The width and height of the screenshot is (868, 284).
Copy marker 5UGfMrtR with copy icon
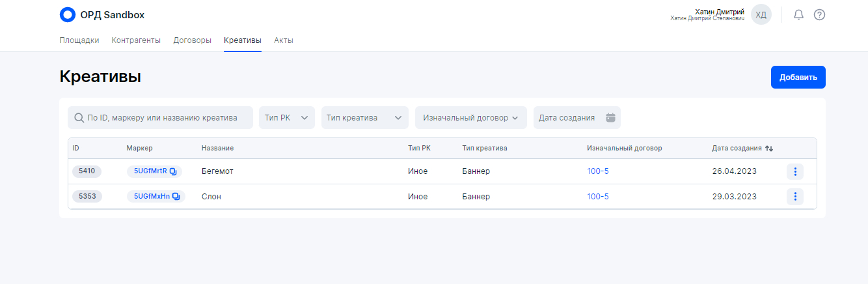[x=173, y=171]
